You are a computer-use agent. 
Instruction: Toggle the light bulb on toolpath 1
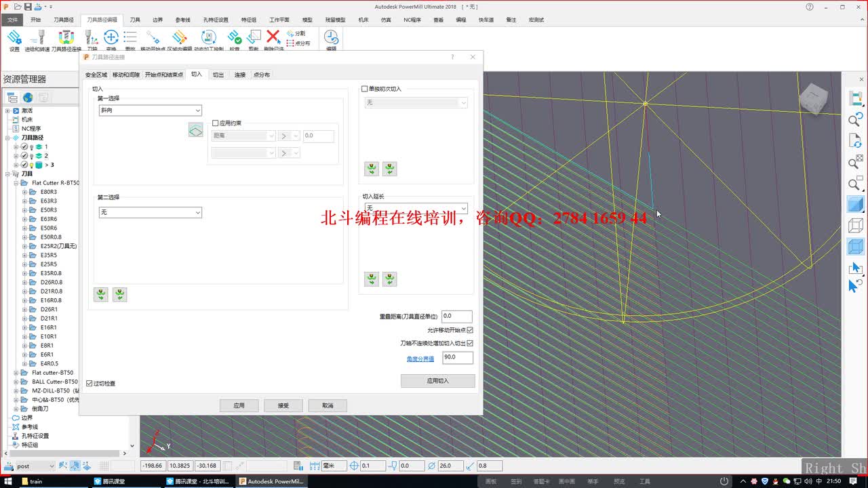[31, 146]
